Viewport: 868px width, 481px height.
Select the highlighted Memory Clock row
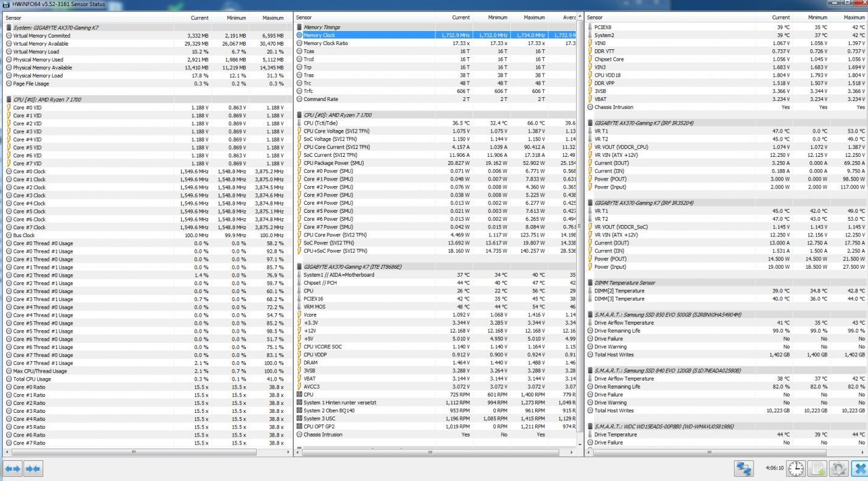coord(435,35)
